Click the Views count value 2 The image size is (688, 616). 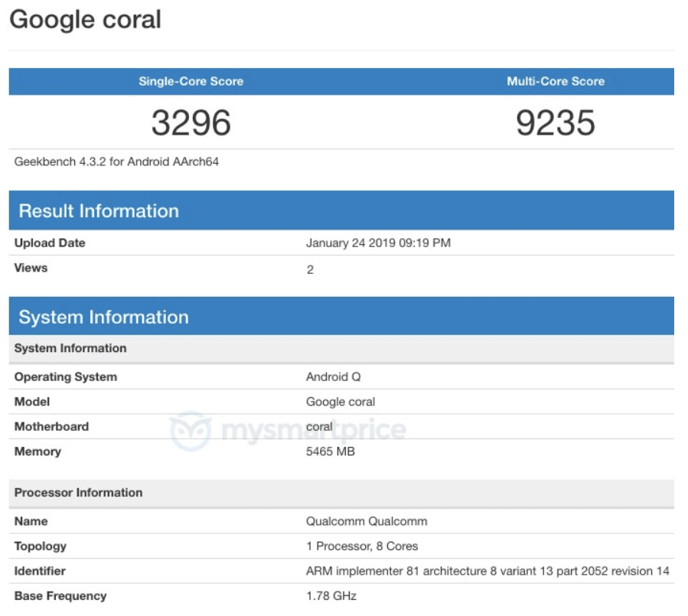310,269
